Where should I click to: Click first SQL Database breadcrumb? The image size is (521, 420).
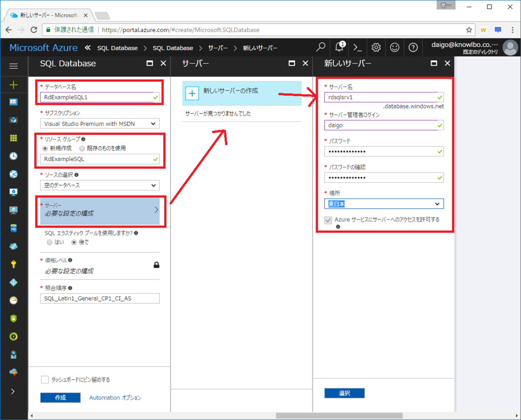point(118,48)
